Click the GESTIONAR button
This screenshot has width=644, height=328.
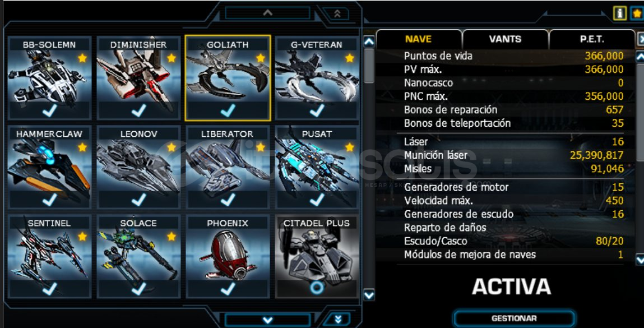coord(514,318)
